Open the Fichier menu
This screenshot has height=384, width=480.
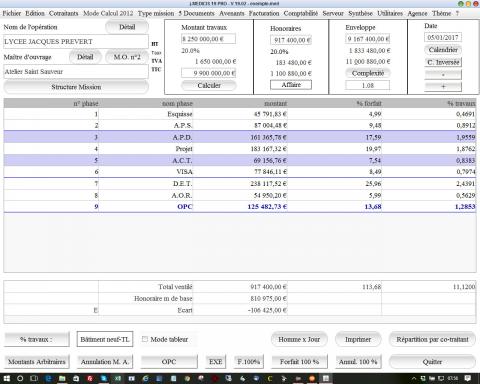click(12, 13)
